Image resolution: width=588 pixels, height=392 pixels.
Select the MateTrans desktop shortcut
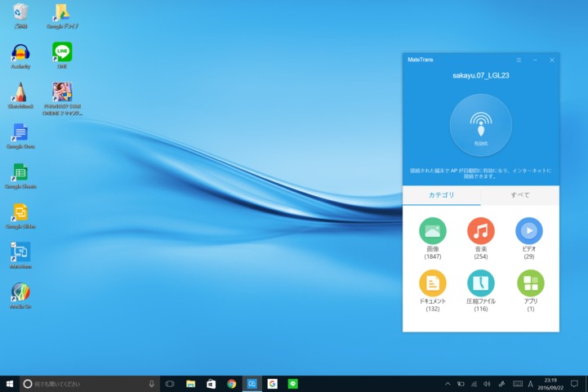[x=20, y=252]
